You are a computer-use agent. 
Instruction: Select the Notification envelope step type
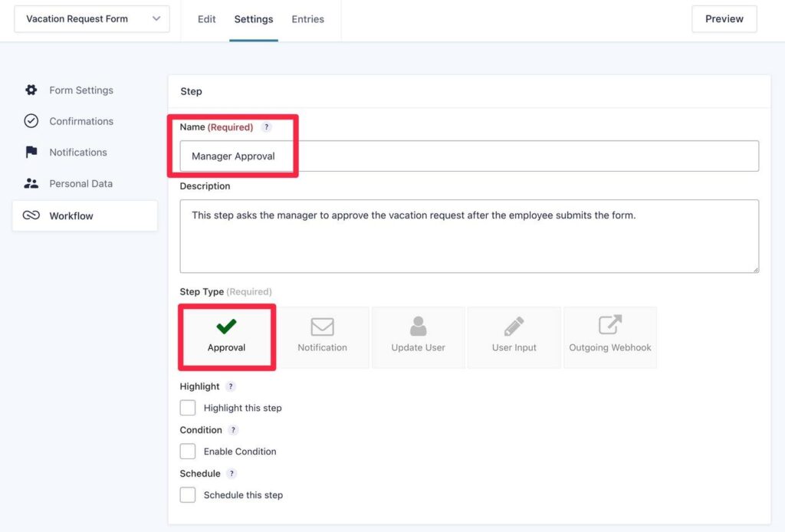pos(322,336)
